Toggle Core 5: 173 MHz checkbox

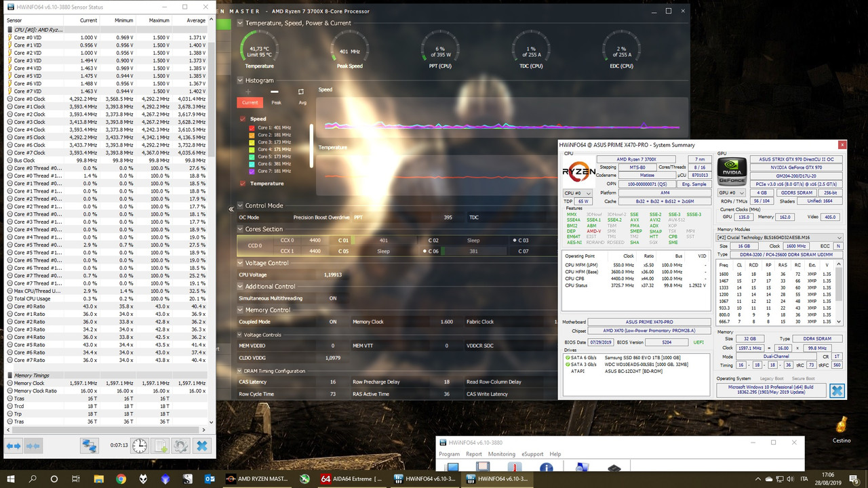tap(252, 157)
